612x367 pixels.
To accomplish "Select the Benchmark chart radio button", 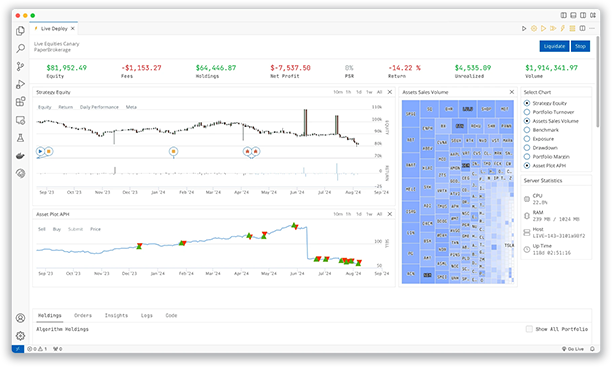I will pos(527,130).
